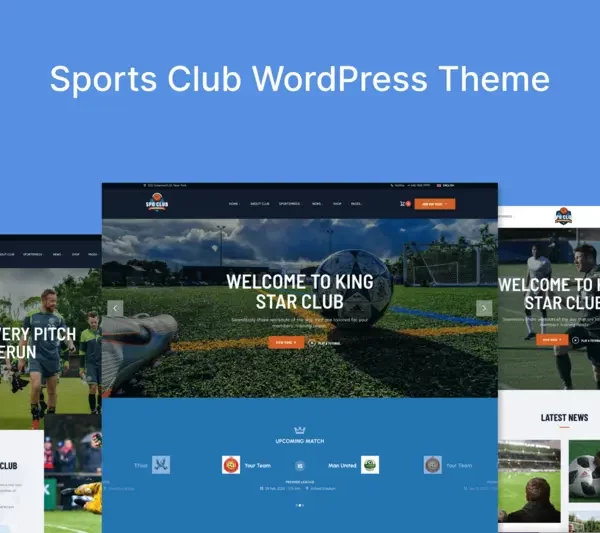Viewport: 600px width, 533px height.
Task: Open the stadium crowd news thumbnail
Action: point(529,481)
